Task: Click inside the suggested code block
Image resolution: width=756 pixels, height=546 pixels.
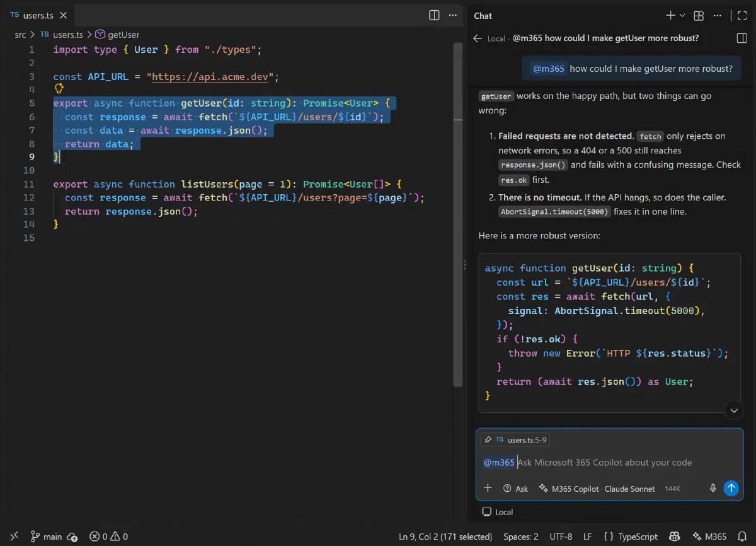Action: coord(609,332)
